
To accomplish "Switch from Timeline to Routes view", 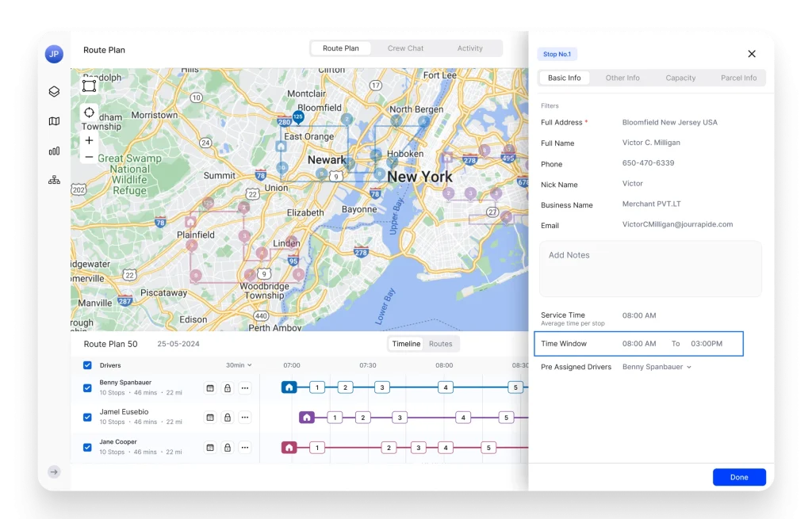I will 442,344.
